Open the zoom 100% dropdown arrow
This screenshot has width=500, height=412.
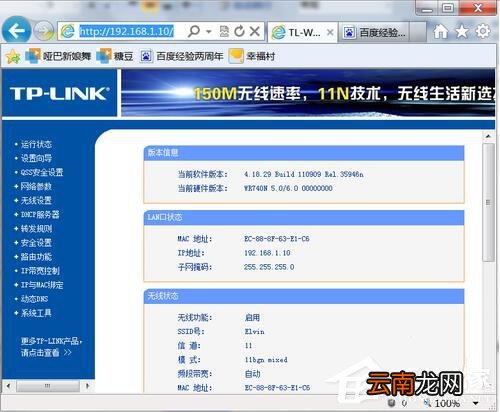(476, 403)
